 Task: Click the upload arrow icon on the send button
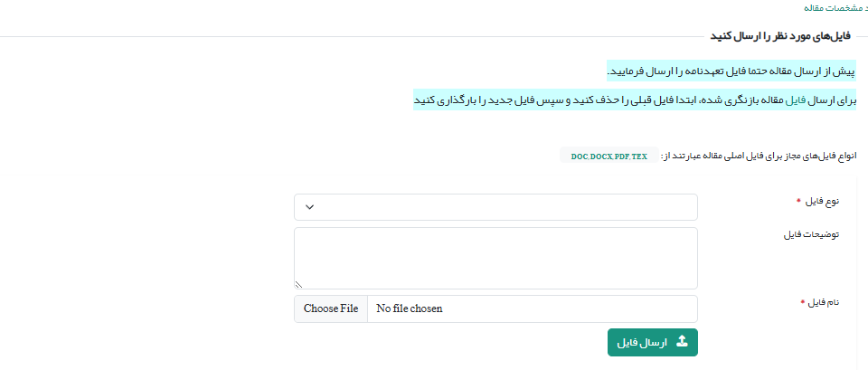pyautogui.click(x=682, y=342)
